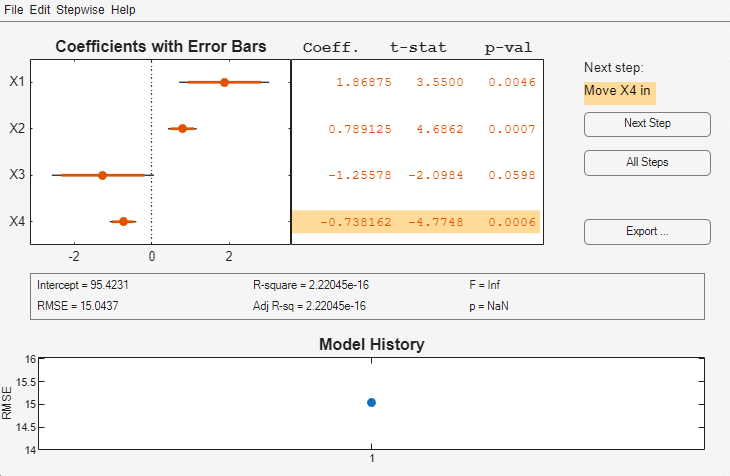Toggle the X1 coefficient dot in plot

(x=224, y=83)
